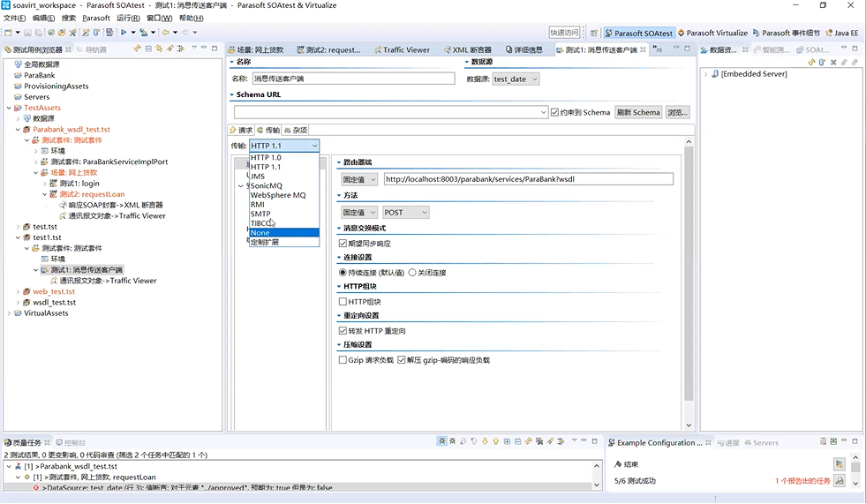Open the 帮助(H) menu

coord(191,19)
